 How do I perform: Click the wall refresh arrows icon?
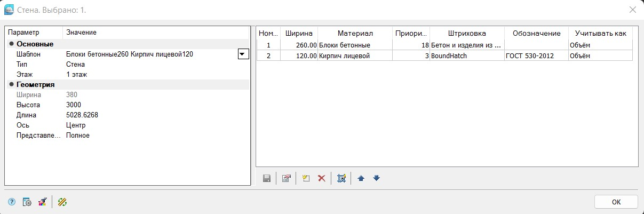pos(62,202)
